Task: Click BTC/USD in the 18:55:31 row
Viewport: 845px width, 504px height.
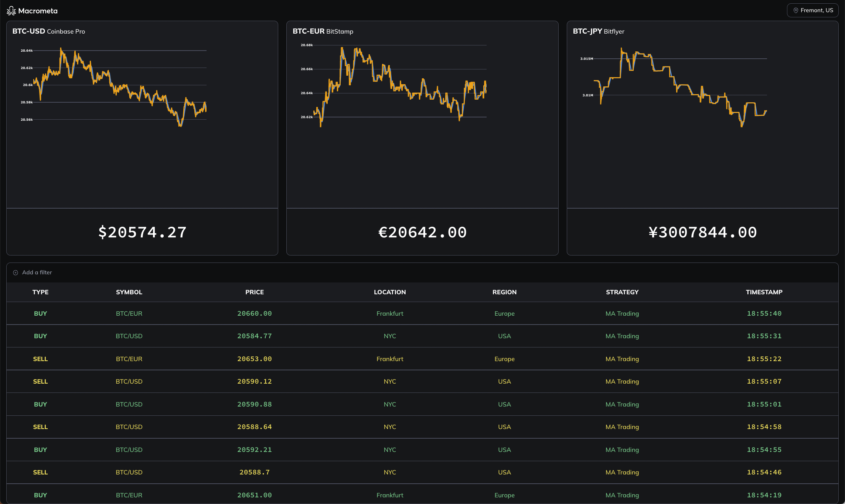Action: coord(129,336)
